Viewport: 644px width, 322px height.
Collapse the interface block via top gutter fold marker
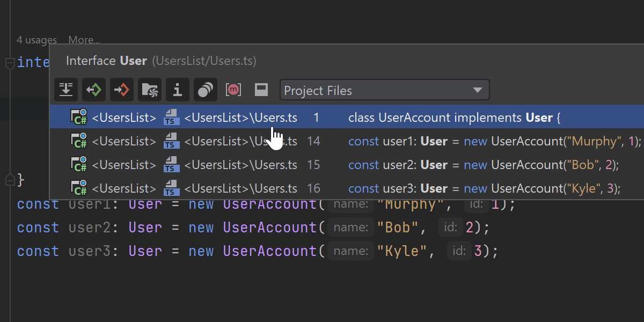click(x=10, y=64)
